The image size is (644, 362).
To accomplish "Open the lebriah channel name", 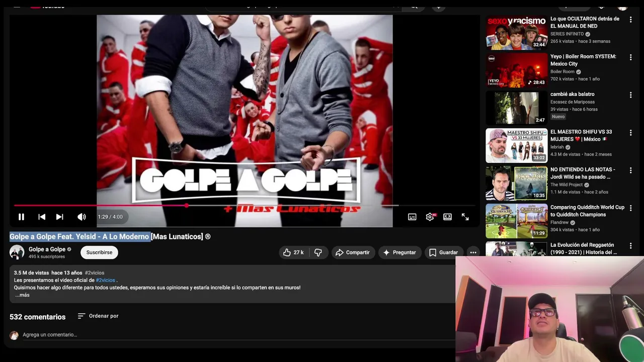I will pyautogui.click(x=557, y=147).
